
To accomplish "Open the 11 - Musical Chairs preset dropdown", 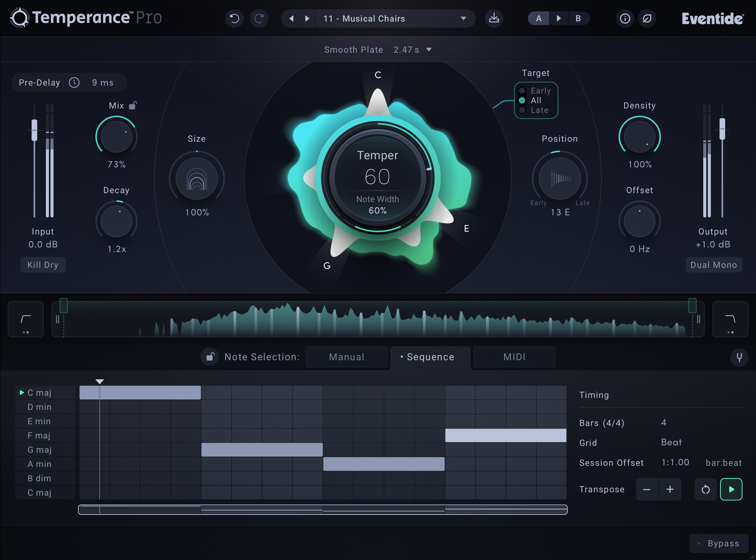I will pyautogui.click(x=395, y=18).
